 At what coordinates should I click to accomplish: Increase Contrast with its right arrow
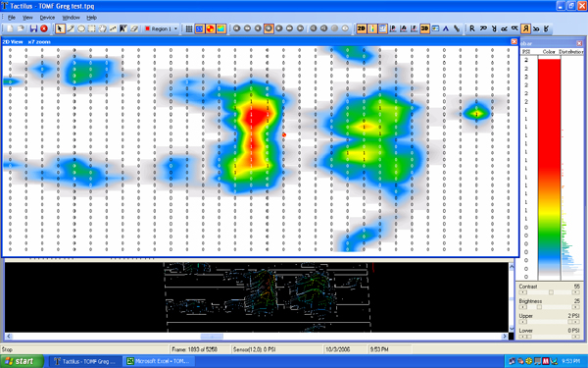coord(576,292)
